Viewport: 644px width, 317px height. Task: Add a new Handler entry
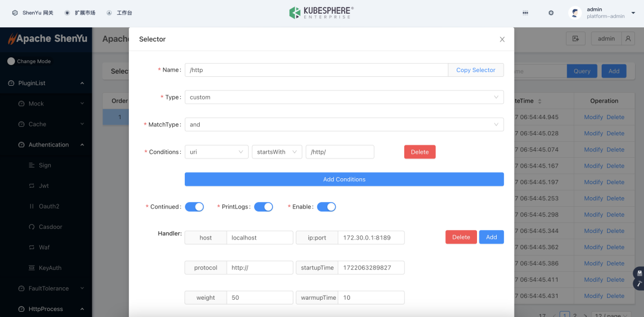[491, 237]
